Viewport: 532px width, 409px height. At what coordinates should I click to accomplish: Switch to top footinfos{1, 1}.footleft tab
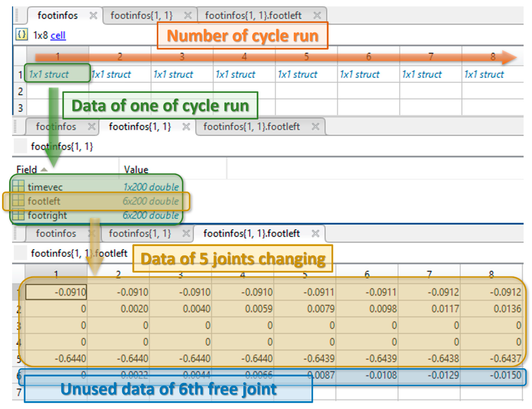[x=253, y=16]
